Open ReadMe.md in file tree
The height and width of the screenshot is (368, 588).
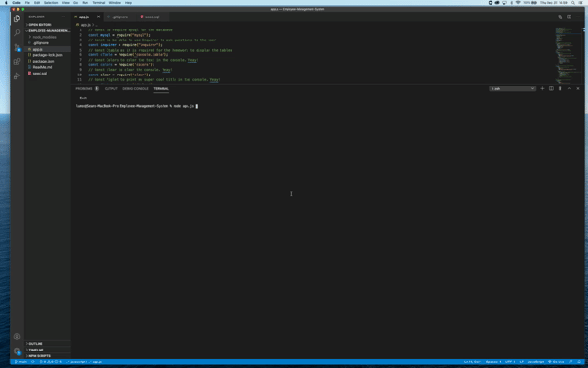pyautogui.click(x=47, y=67)
